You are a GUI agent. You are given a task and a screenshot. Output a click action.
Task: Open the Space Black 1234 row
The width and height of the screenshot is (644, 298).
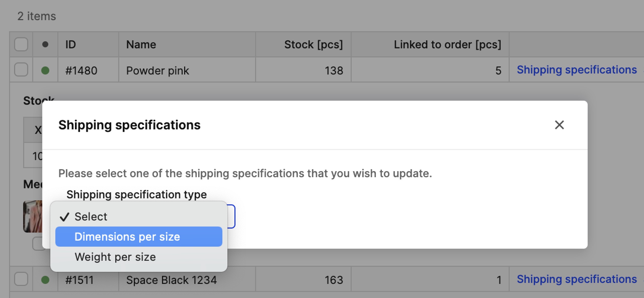pos(171,280)
